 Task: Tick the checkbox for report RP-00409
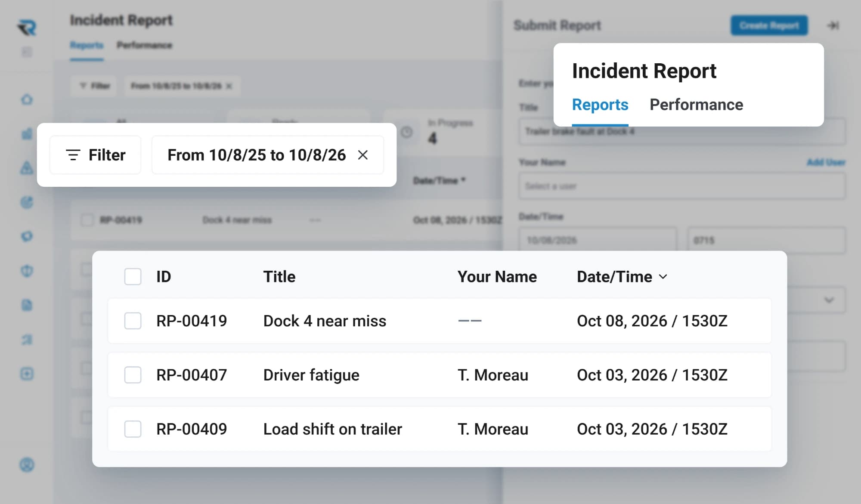tap(133, 429)
